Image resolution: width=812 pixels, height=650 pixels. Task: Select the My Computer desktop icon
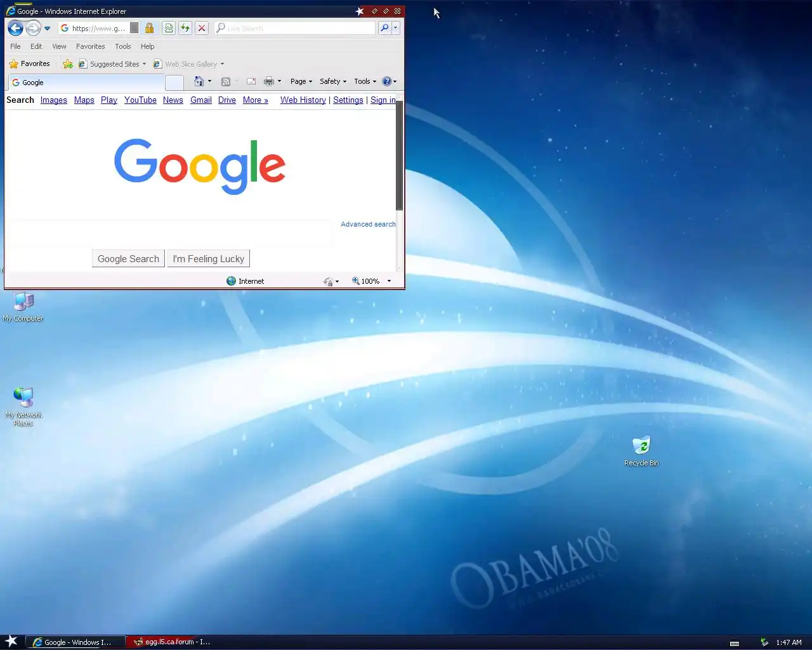pyautogui.click(x=23, y=307)
